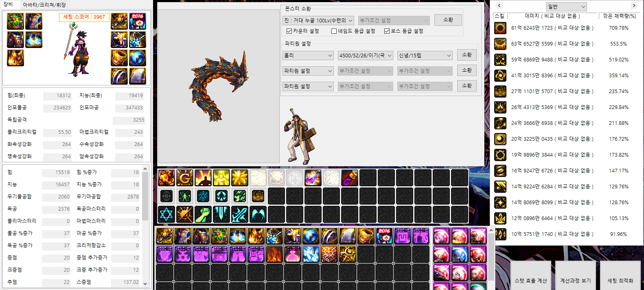Select the eye passive skill icon

166,196
